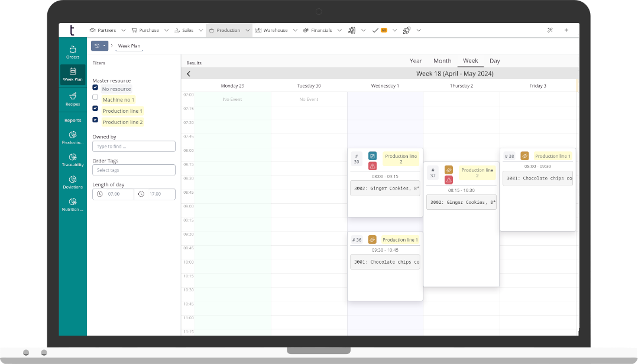The height and width of the screenshot is (364, 638).
Task: Open the Nutrition report in the sidebar
Action: (x=72, y=206)
